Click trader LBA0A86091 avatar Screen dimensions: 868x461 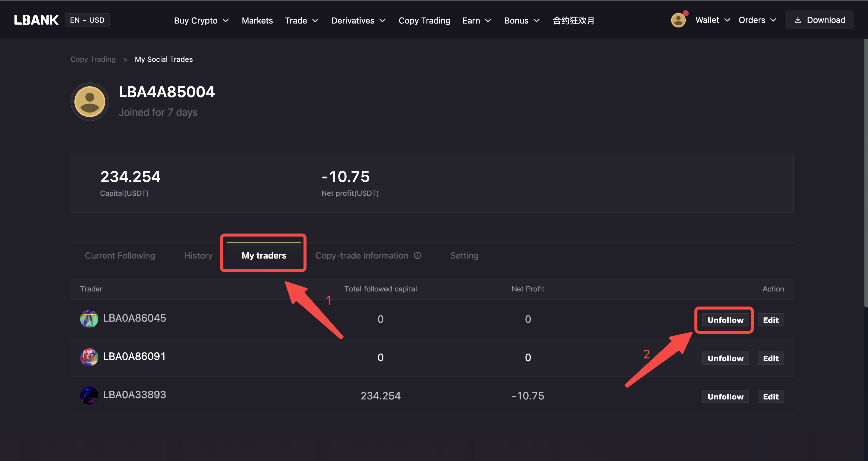point(89,357)
